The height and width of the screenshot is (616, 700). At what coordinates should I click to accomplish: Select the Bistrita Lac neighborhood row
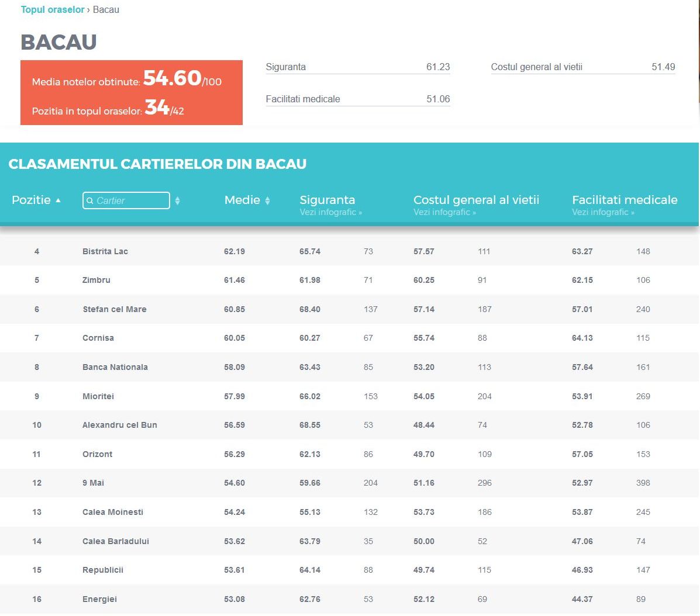pos(105,251)
